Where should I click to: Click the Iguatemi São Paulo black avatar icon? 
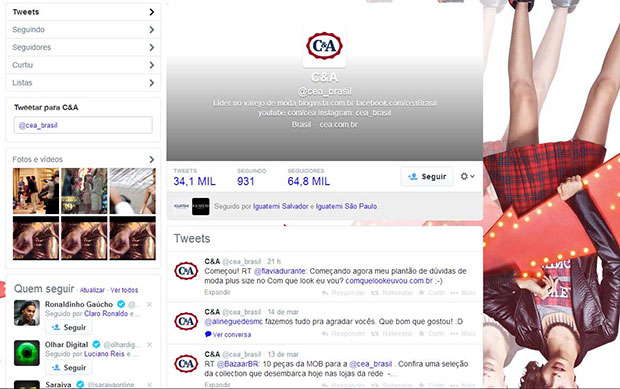pos(200,206)
